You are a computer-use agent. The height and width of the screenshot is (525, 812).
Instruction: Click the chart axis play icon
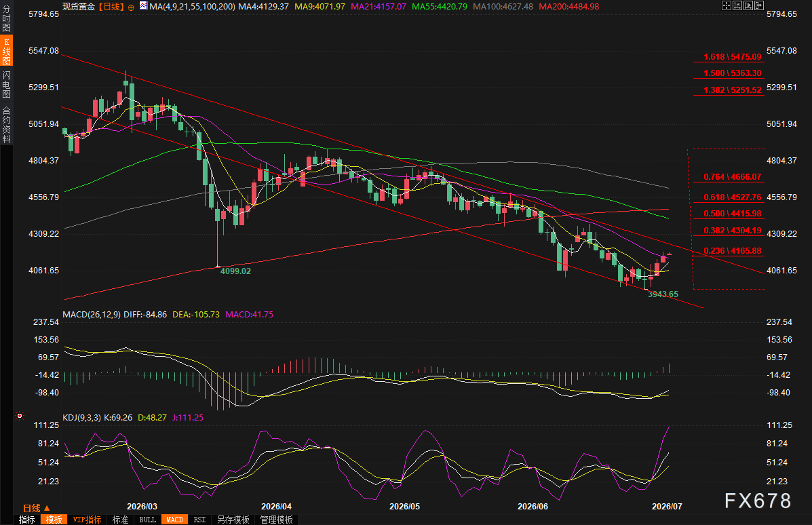click(748, 5)
